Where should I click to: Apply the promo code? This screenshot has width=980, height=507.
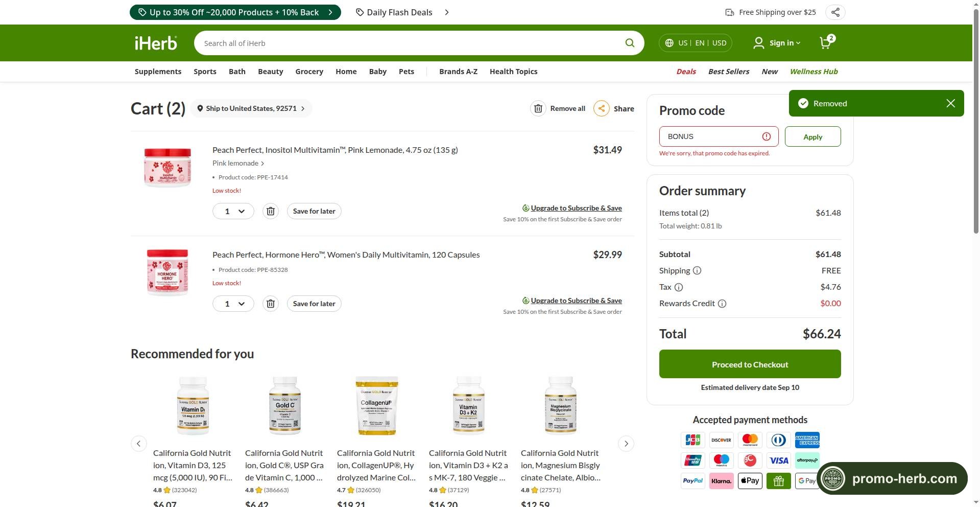[x=812, y=136]
